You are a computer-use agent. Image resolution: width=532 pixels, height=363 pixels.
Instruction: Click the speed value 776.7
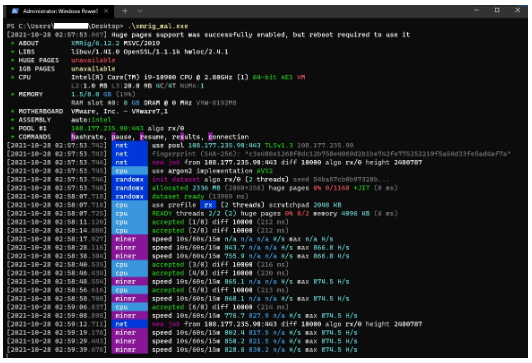(234, 316)
